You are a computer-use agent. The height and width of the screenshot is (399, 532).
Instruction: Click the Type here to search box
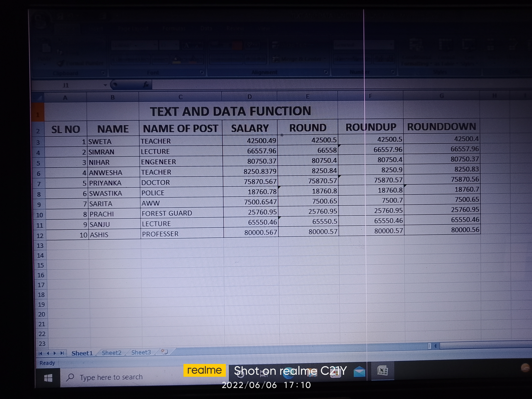click(111, 377)
